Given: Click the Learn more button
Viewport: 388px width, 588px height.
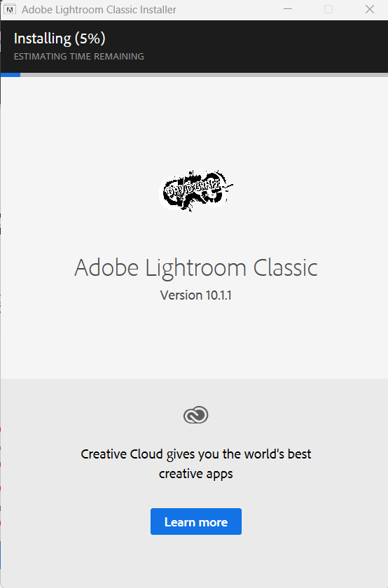Looking at the screenshot, I should (196, 521).
